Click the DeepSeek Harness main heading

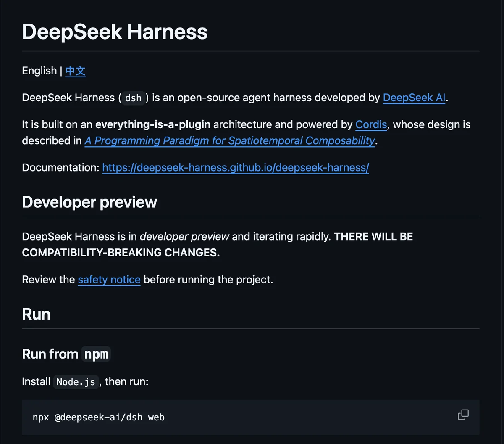coord(115,32)
